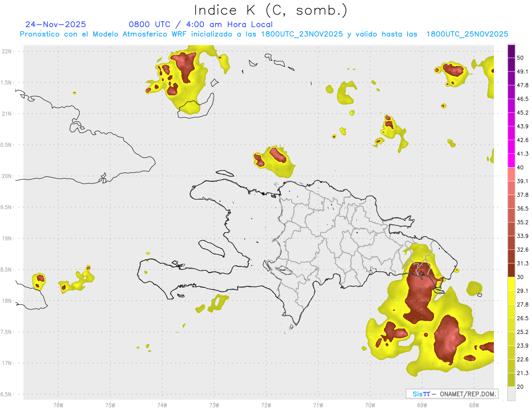Select the date text "24-Nov-2025"
The width and height of the screenshot is (532, 411).
click(x=56, y=24)
